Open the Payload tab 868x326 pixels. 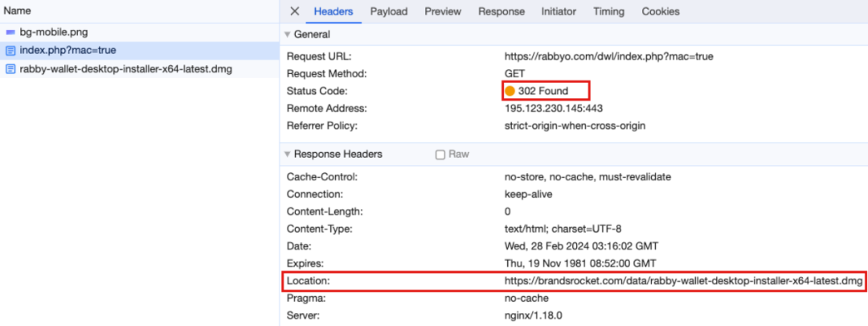pyautogui.click(x=389, y=11)
